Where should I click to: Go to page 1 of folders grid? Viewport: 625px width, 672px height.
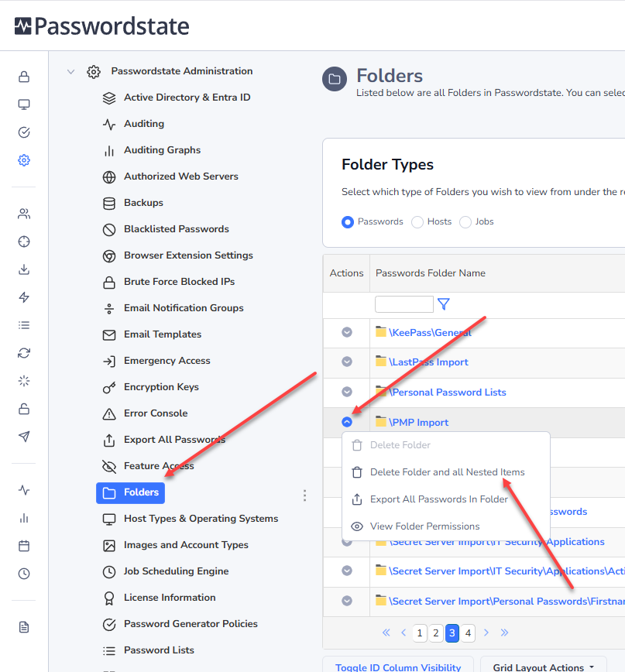(420, 633)
